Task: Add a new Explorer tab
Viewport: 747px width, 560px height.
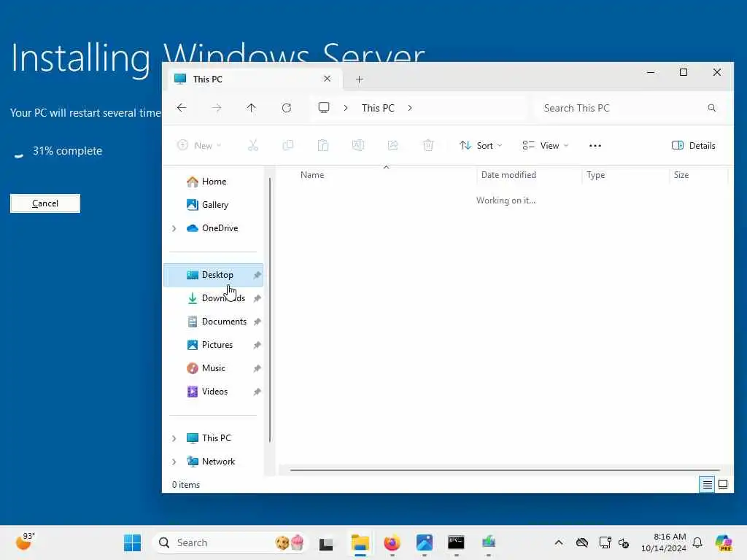Action: click(x=359, y=79)
